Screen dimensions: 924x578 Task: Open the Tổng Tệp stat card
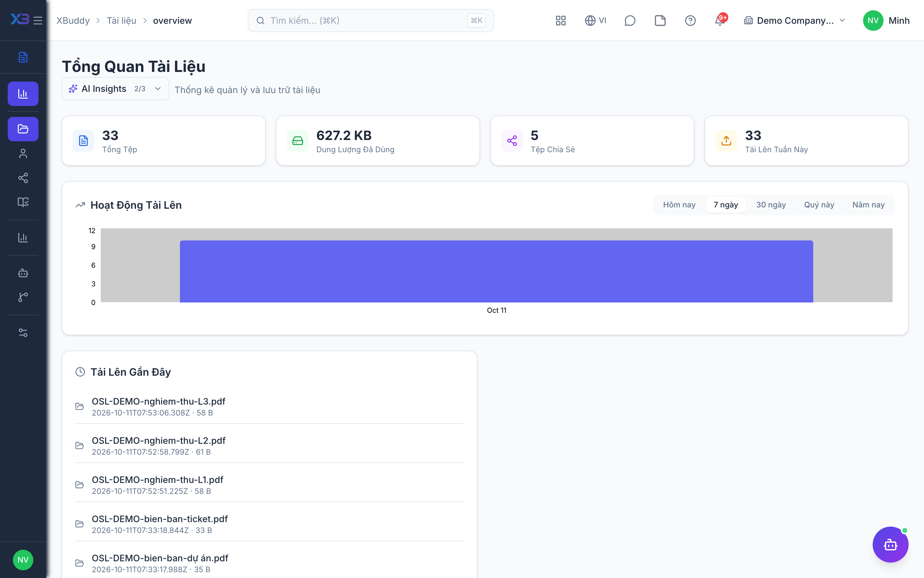pos(163,141)
